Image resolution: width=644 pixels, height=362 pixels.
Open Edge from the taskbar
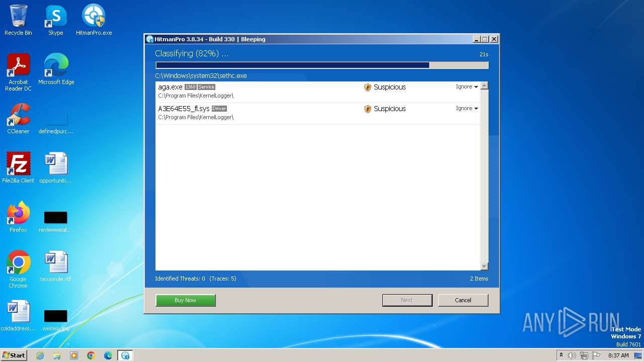[108, 355]
